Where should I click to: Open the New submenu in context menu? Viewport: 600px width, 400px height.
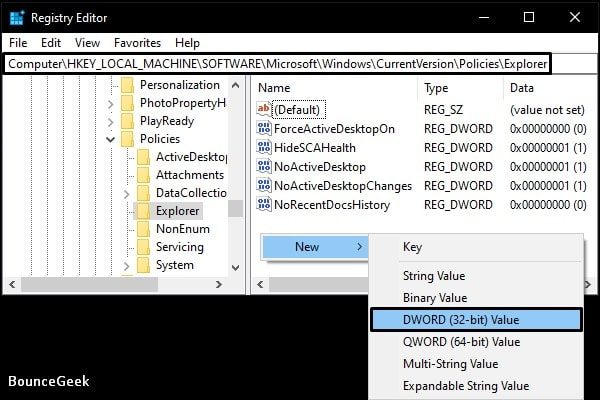tap(315, 247)
